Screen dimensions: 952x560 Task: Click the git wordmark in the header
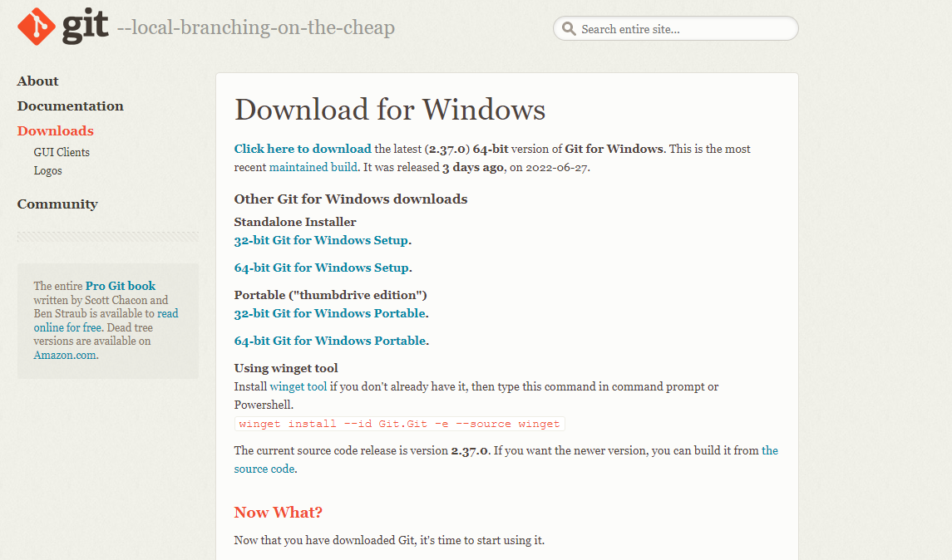point(85,27)
